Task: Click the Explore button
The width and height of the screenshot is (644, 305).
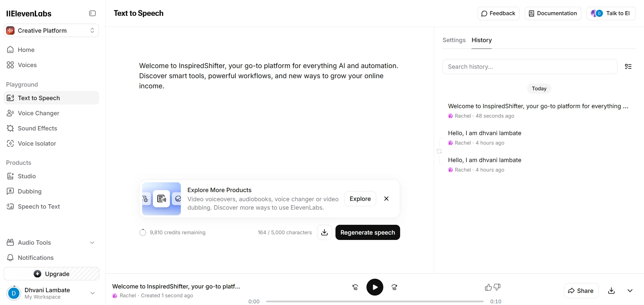Action: (x=360, y=199)
